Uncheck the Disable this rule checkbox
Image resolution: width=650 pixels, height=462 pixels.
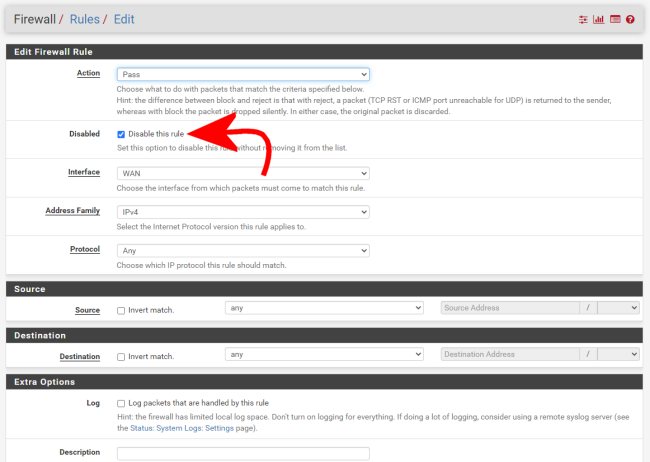pos(121,134)
